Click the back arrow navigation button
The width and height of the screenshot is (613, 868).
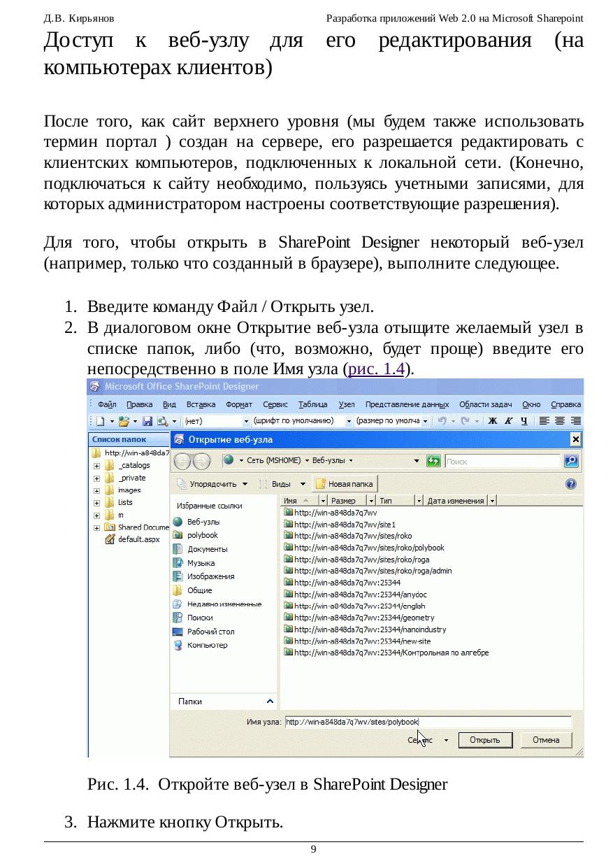tap(183, 461)
